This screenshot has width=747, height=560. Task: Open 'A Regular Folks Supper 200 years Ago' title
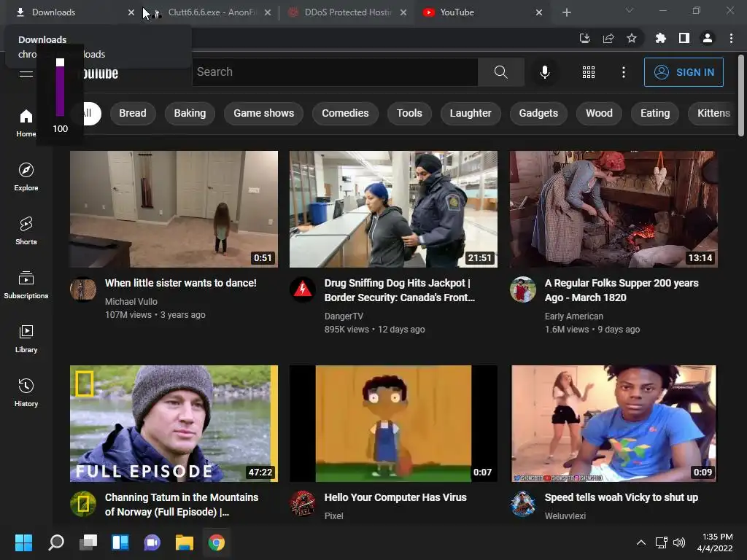tap(622, 290)
